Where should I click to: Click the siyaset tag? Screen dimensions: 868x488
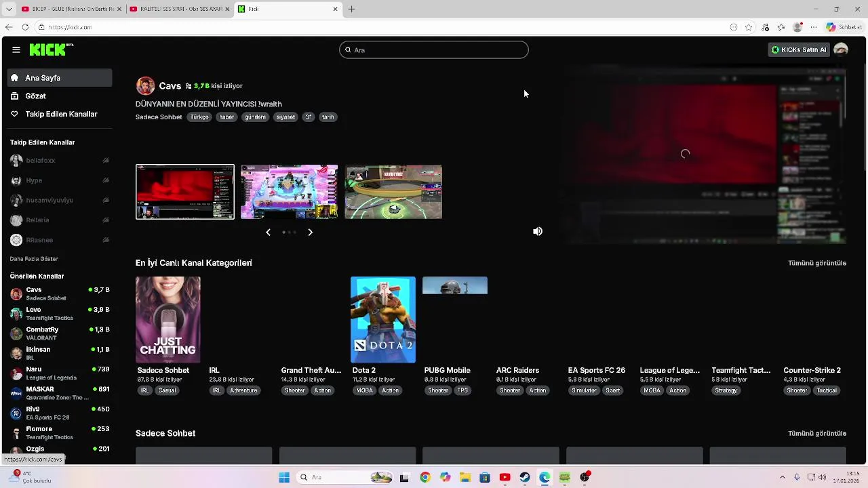[285, 117]
